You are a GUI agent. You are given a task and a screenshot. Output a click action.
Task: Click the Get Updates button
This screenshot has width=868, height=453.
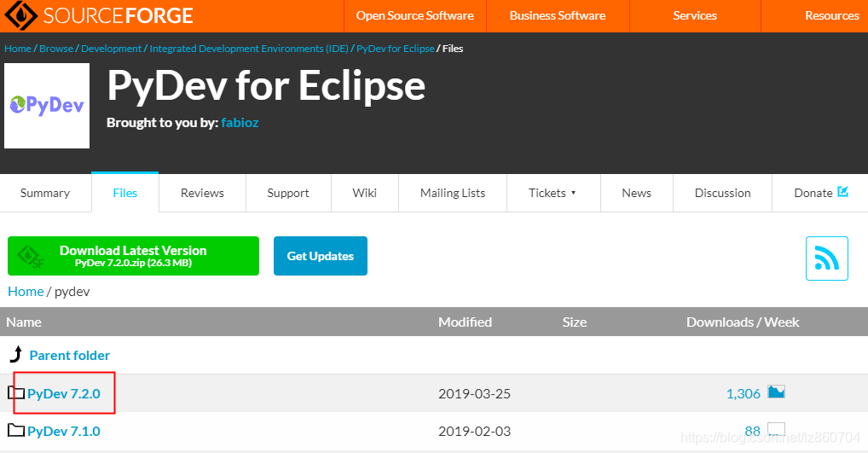tap(321, 256)
